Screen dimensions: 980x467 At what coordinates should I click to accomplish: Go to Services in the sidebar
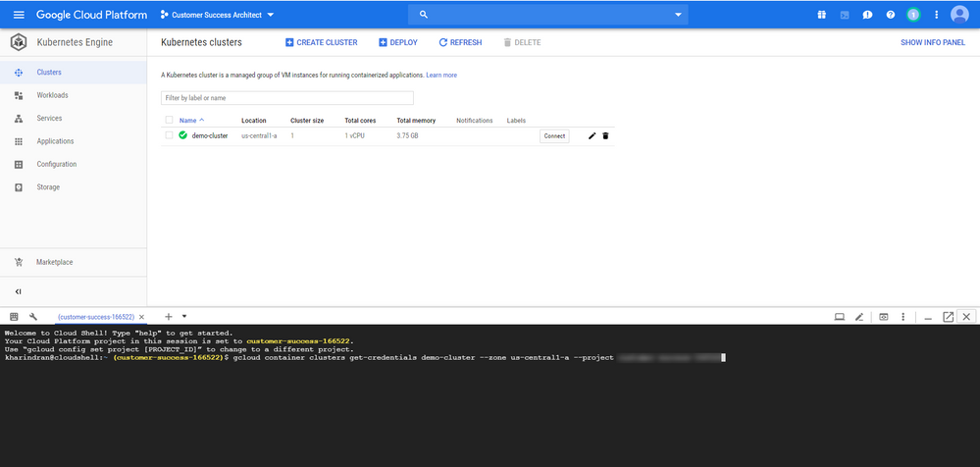(x=49, y=118)
